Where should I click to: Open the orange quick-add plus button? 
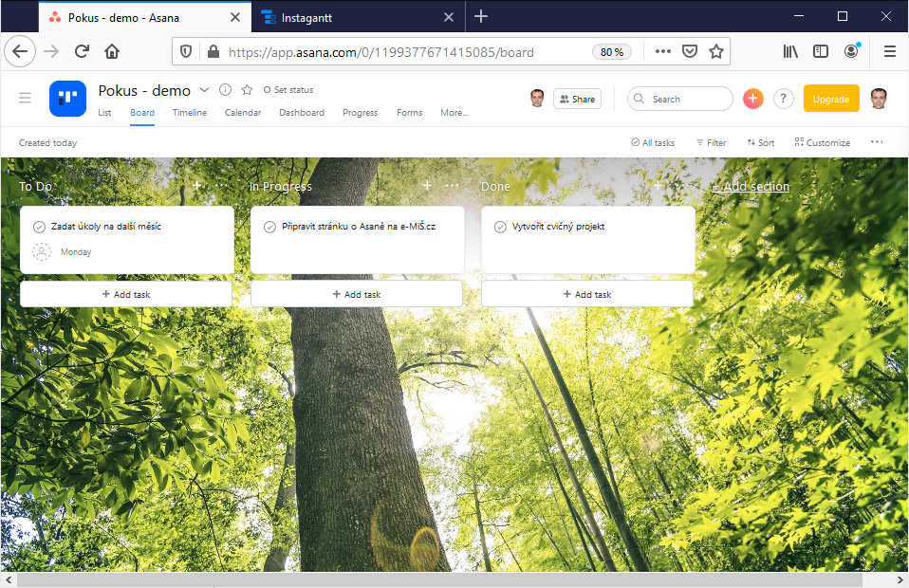(752, 99)
